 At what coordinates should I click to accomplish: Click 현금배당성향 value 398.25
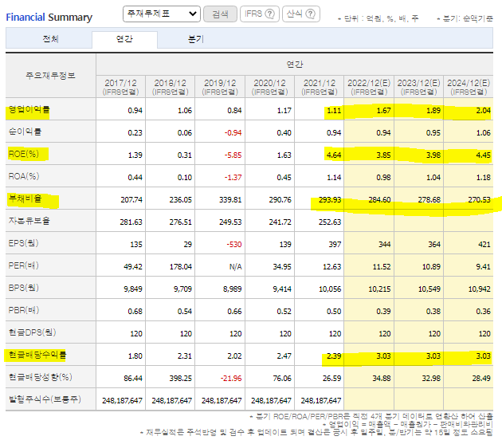[x=181, y=379]
